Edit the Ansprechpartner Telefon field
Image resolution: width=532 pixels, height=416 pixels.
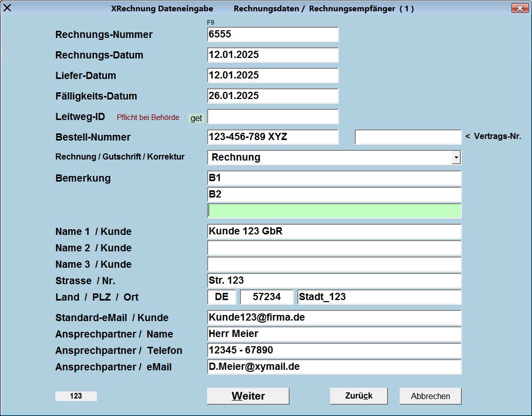[334, 350]
